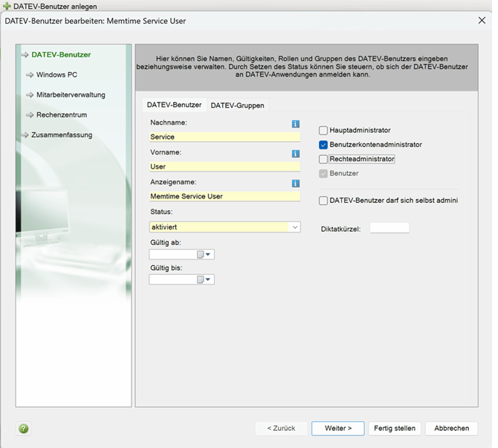Open Mitarbeiterverwaltung in the sidebar
The height and width of the screenshot is (448, 498).
click(x=71, y=95)
